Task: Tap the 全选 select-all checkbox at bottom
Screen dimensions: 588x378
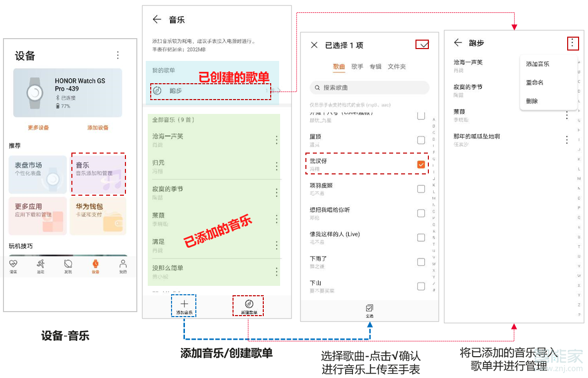Action: click(370, 308)
